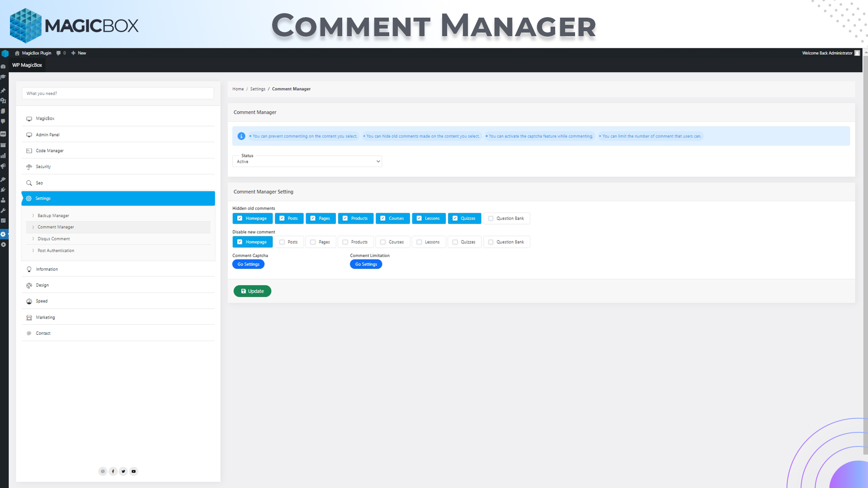Go to Settings in the breadcrumb
Image resolution: width=868 pixels, height=488 pixels.
pyautogui.click(x=258, y=89)
